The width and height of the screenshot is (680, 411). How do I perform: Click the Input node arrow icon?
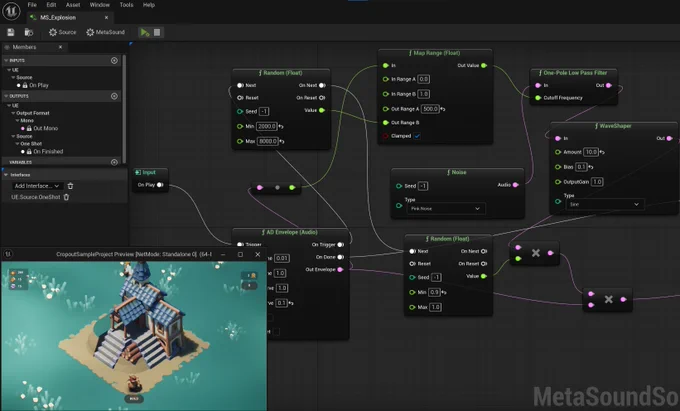point(138,172)
